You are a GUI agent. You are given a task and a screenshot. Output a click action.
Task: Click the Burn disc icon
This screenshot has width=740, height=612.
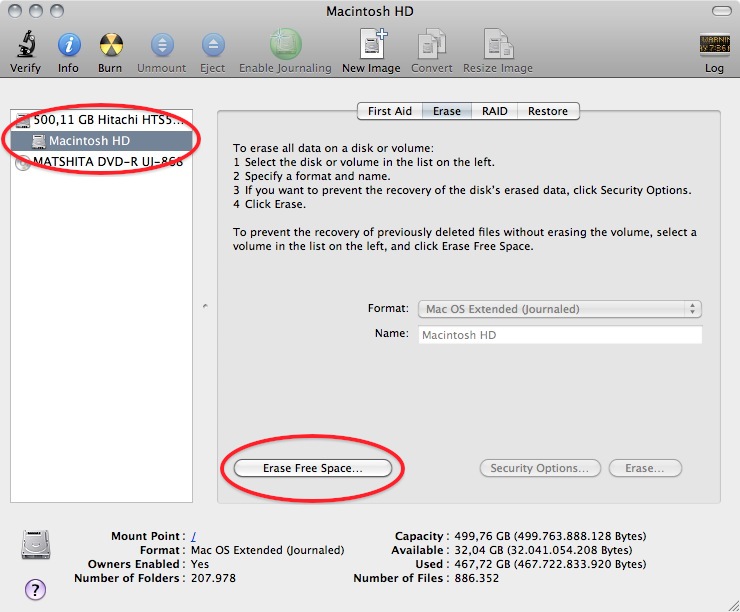click(x=110, y=45)
